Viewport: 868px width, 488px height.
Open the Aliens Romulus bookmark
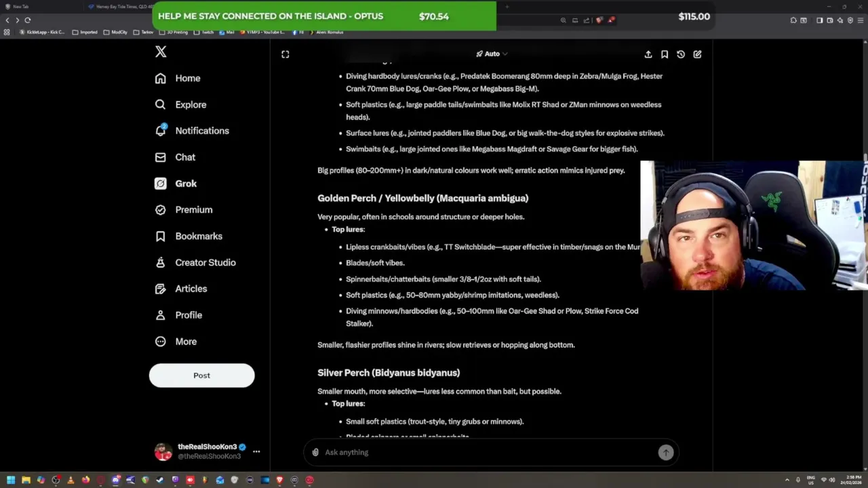[x=326, y=32]
